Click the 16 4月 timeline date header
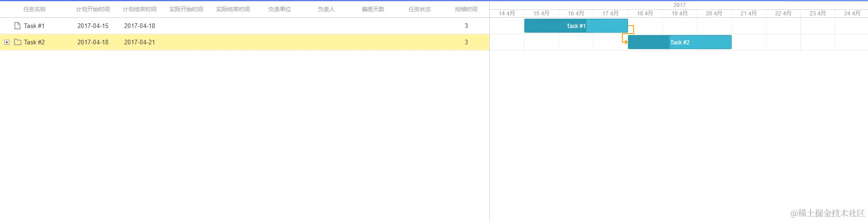Image resolution: width=868 pixels, height=221 pixels. (x=576, y=14)
